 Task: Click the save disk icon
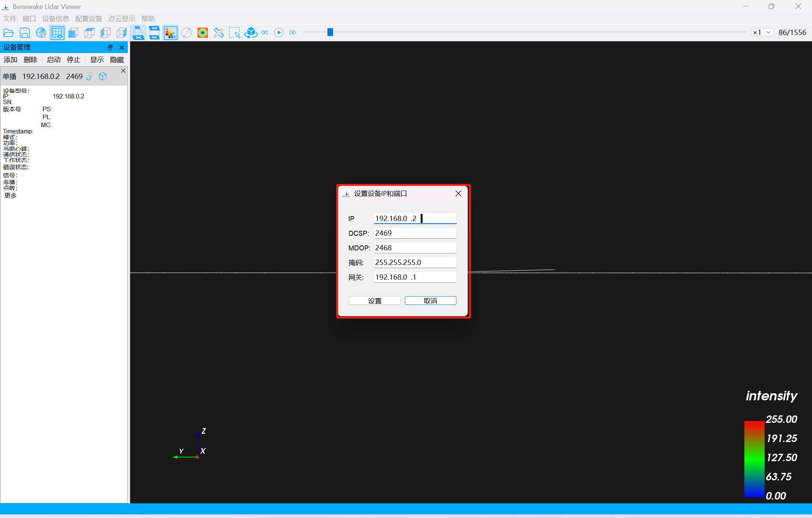click(25, 33)
